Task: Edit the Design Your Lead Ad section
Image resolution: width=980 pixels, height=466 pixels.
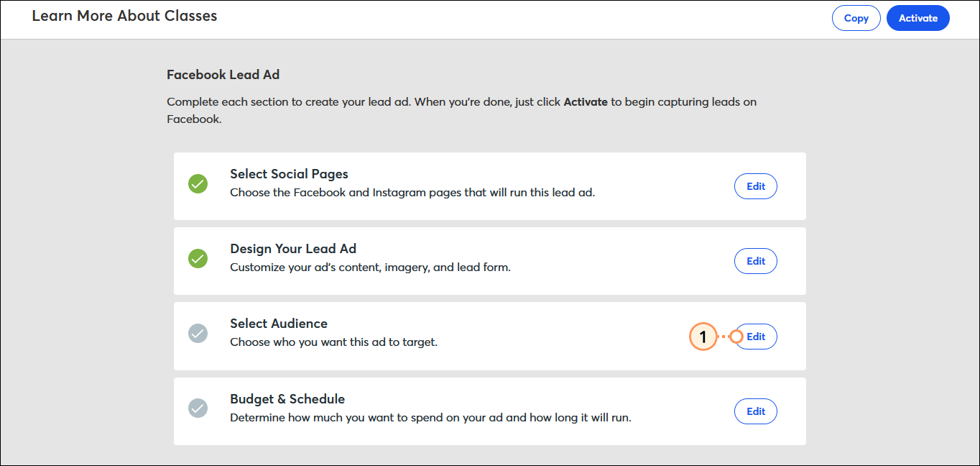Action: coord(755,261)
